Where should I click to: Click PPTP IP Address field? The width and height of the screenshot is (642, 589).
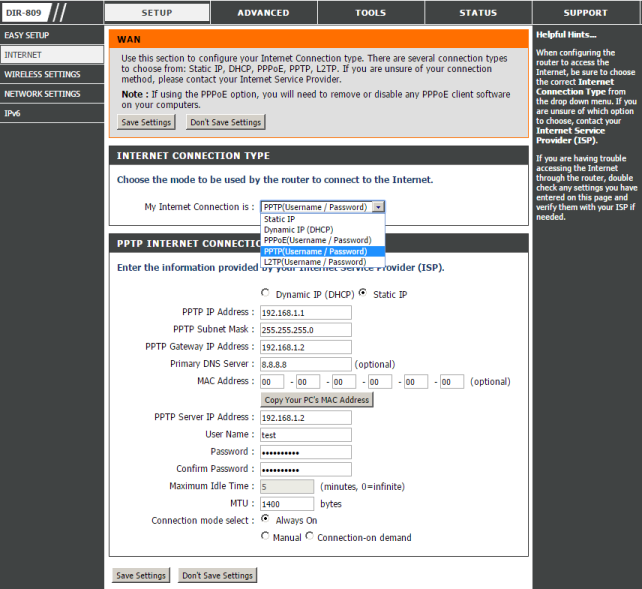[x=306, y=313]
